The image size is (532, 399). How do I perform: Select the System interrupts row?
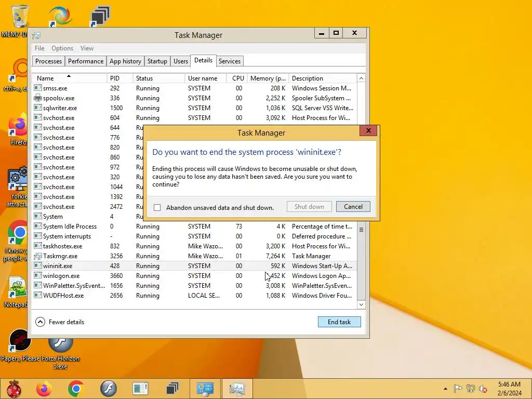[x=195, y=236]
